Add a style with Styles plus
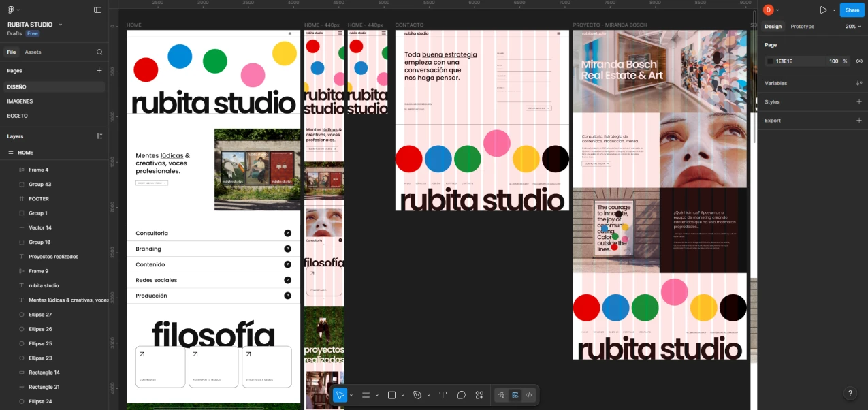The image size is (868, 410). coord(859,101)
